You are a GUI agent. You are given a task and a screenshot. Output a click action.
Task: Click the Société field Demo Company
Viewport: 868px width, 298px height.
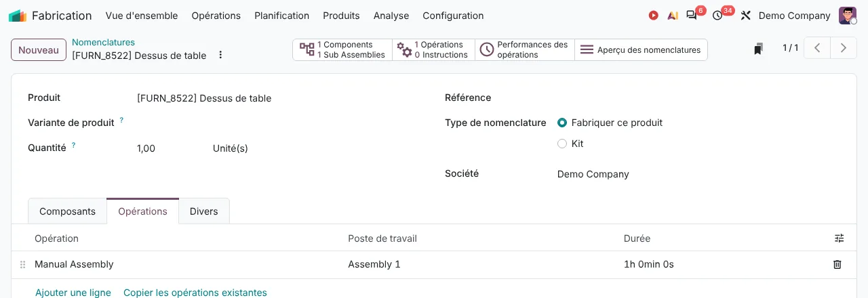(x=593, y=174)
